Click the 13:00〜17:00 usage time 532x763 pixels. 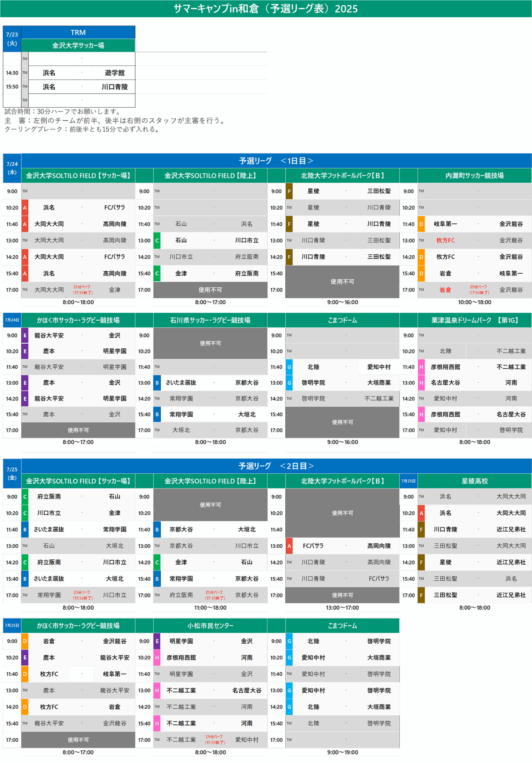(x=342, y=607)
